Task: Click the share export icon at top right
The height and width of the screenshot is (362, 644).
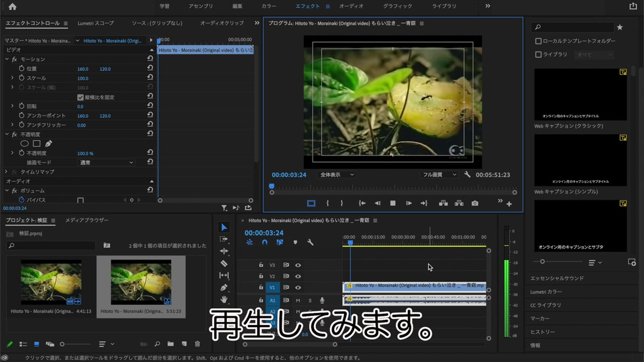Action: pos(633,6)
